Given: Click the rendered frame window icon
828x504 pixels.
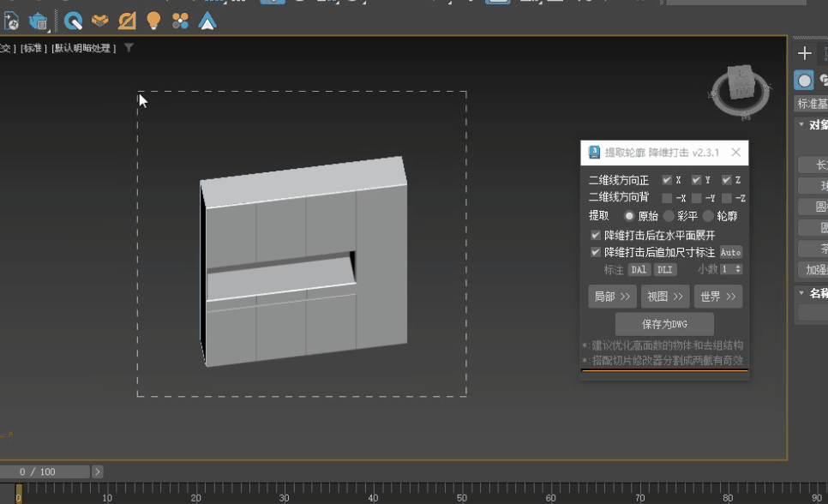Looking at the screenshot, I should tap(10, 21).
